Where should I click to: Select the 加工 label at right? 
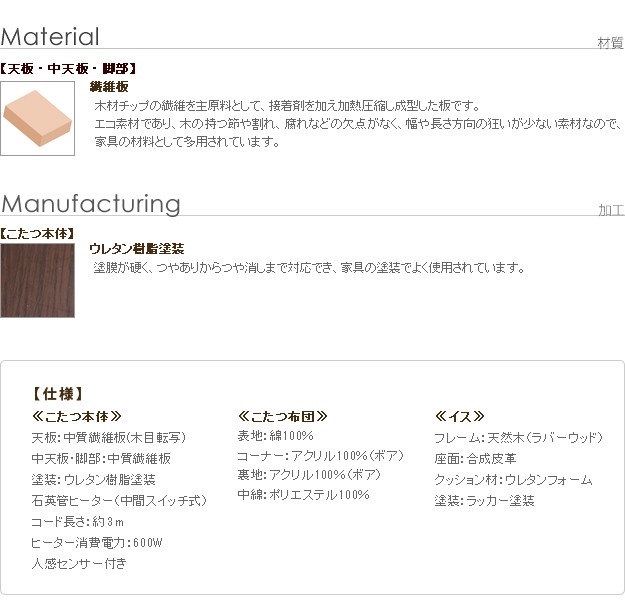tap(611, 210)
